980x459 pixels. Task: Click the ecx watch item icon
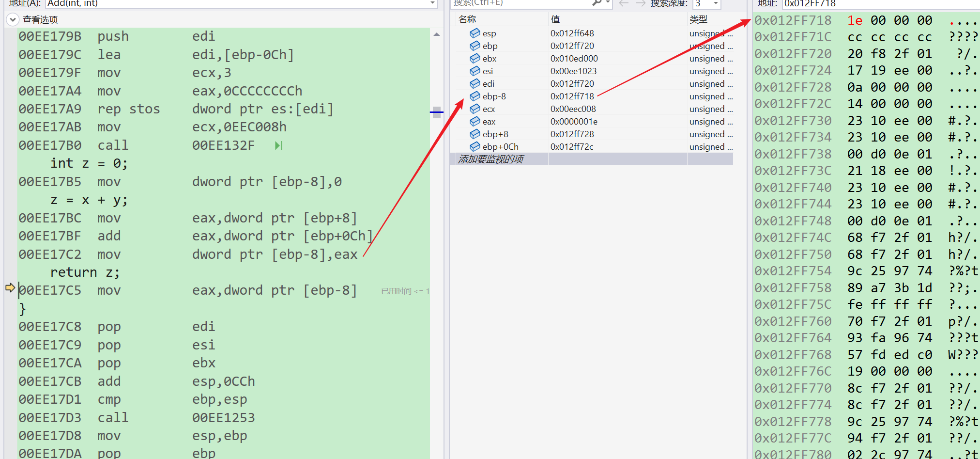pos(475,109)
